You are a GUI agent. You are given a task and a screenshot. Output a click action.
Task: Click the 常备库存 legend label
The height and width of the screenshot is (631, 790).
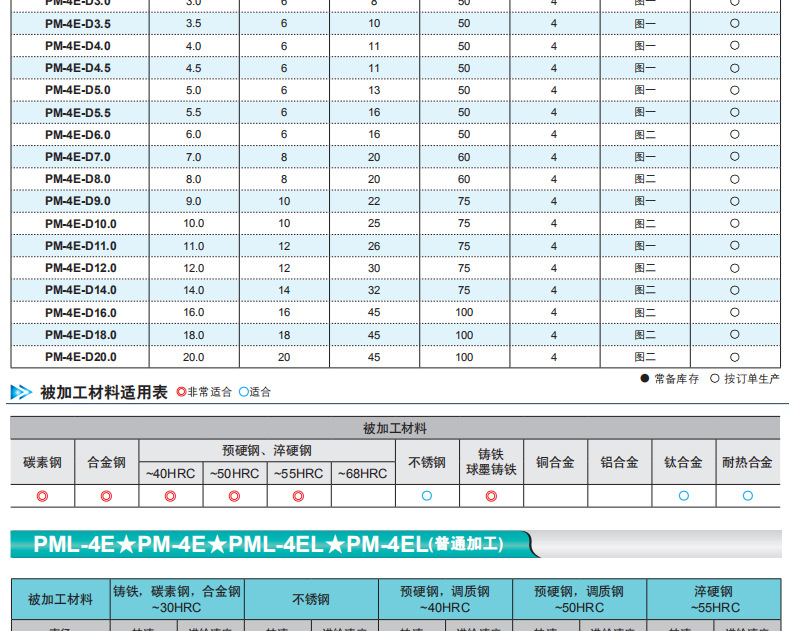676,378
